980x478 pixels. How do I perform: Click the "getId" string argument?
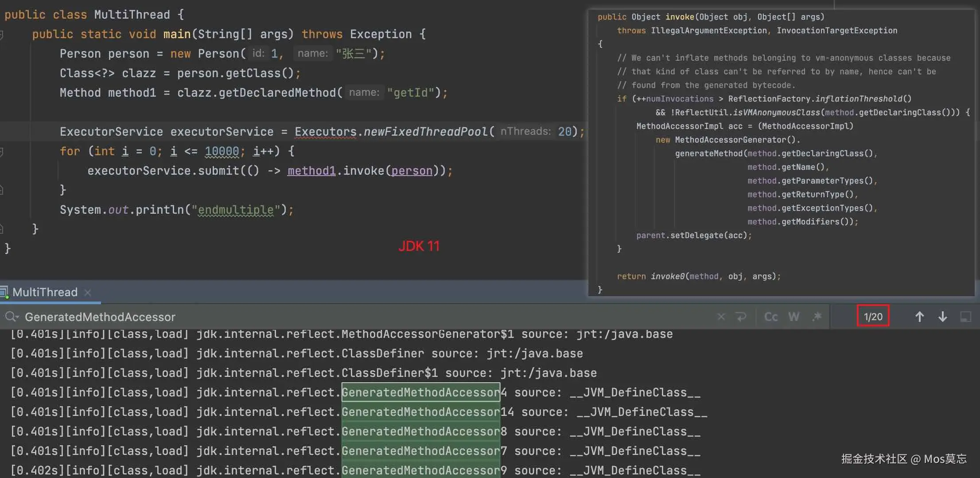coord(411,93)
